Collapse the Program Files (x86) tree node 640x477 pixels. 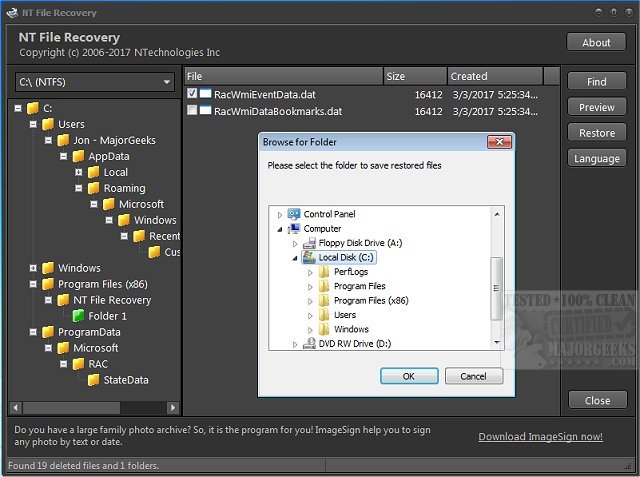pos(33,284)
